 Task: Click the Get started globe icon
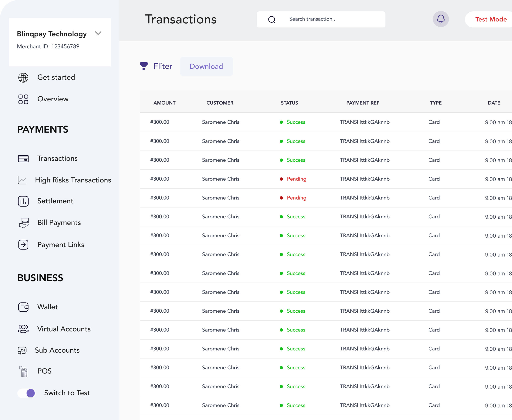(x=23, y=77)
